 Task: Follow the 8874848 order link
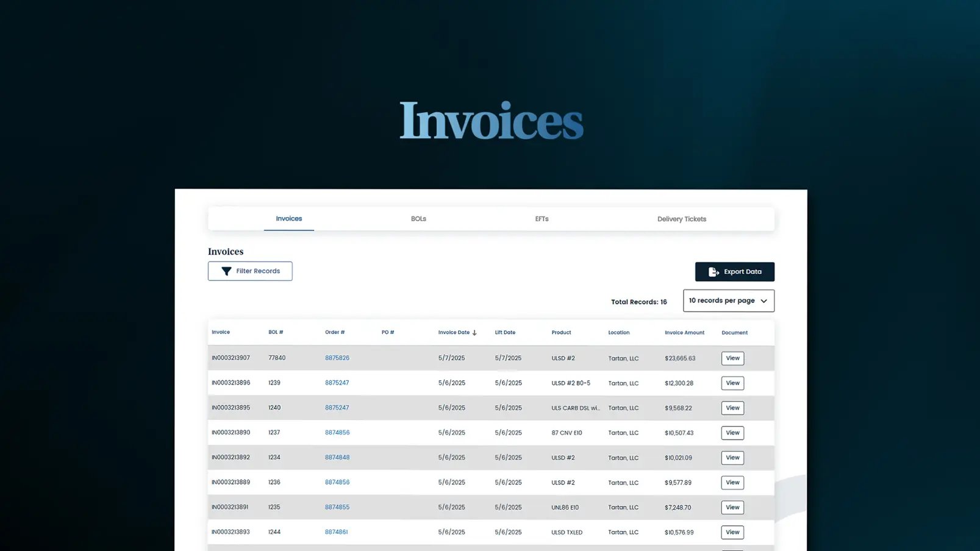tap(337, 457)
